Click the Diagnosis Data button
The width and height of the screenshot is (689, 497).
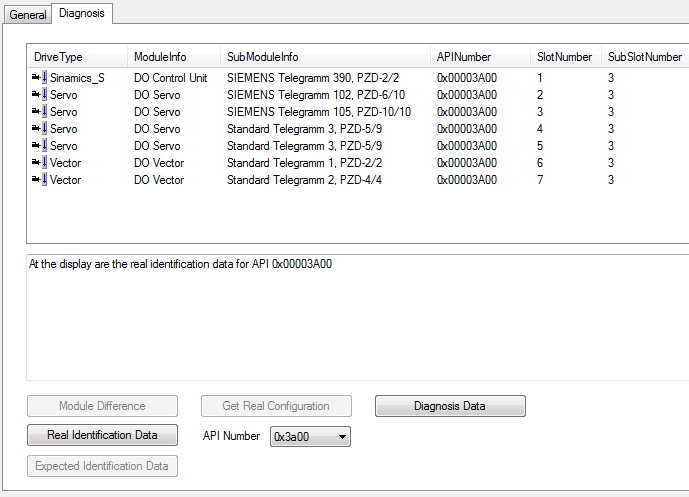click(450, 406)
